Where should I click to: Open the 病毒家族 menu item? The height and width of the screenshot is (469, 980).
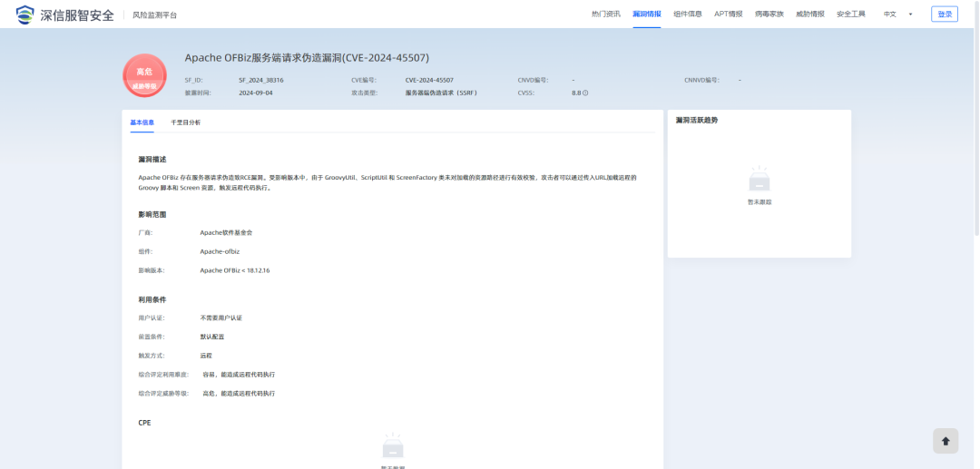coord(769,15)
